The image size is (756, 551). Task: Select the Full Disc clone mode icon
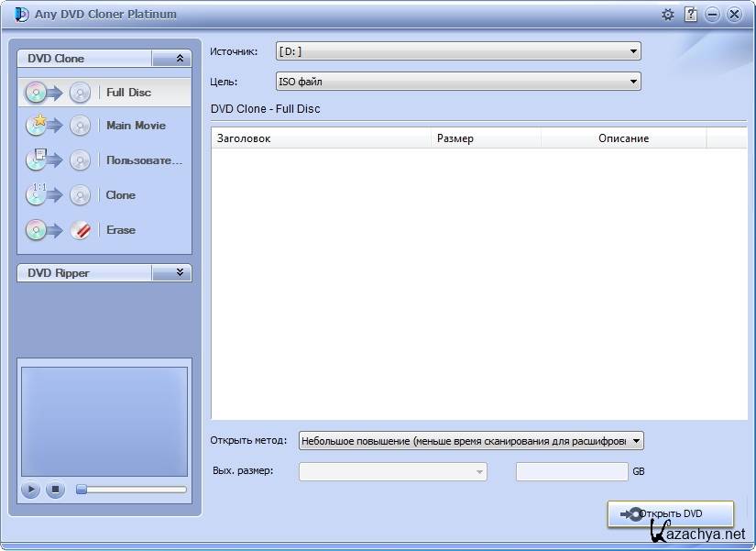point(58,92)
